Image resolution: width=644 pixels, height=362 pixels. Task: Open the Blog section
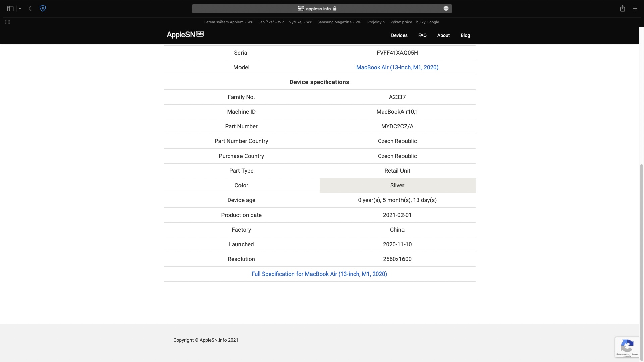click(465, 35)
